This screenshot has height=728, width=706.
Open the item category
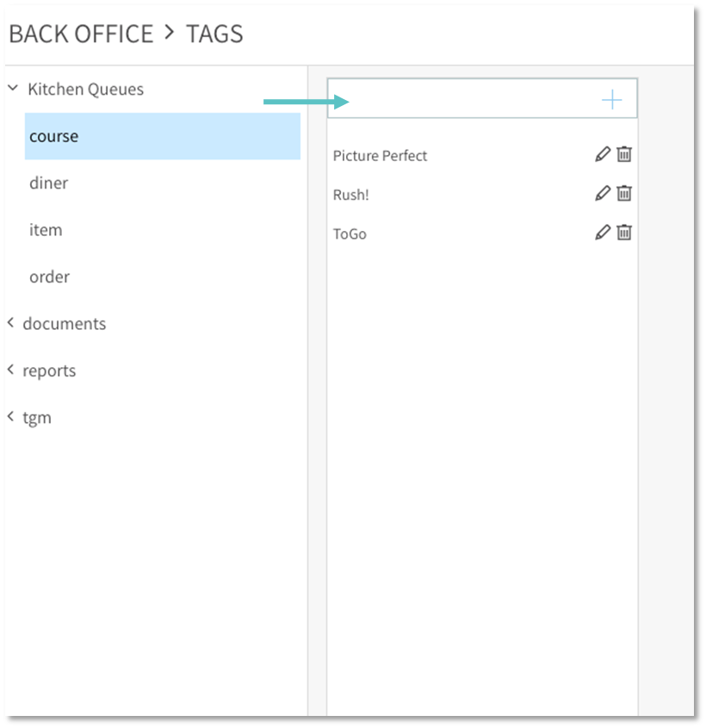46,230
